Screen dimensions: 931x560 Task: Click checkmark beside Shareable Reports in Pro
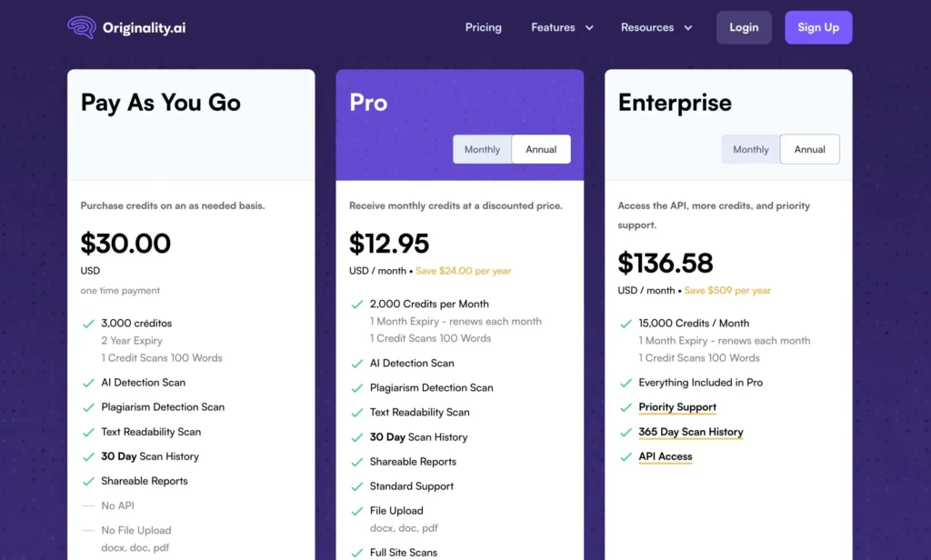point(356,462)
